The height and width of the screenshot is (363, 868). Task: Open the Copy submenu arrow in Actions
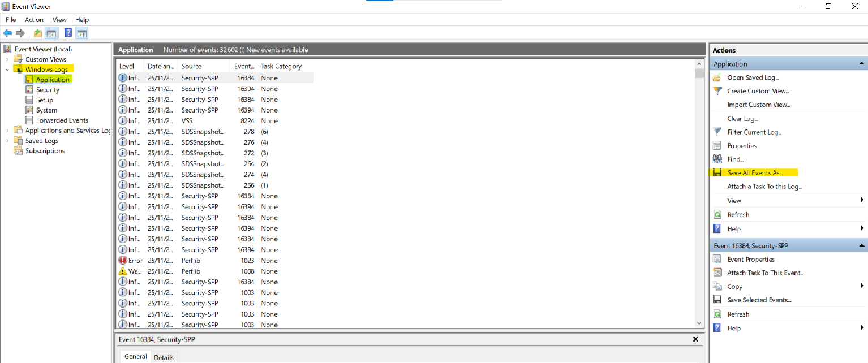point(862,286)
